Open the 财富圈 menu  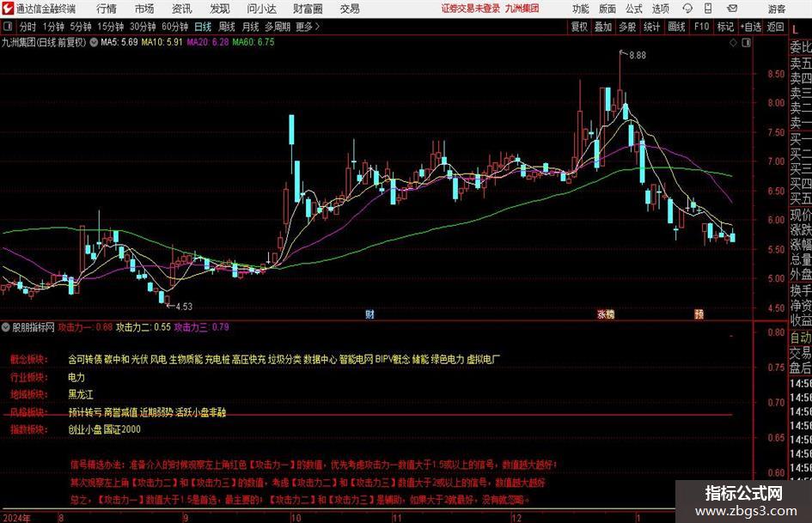tap(308, 9)
